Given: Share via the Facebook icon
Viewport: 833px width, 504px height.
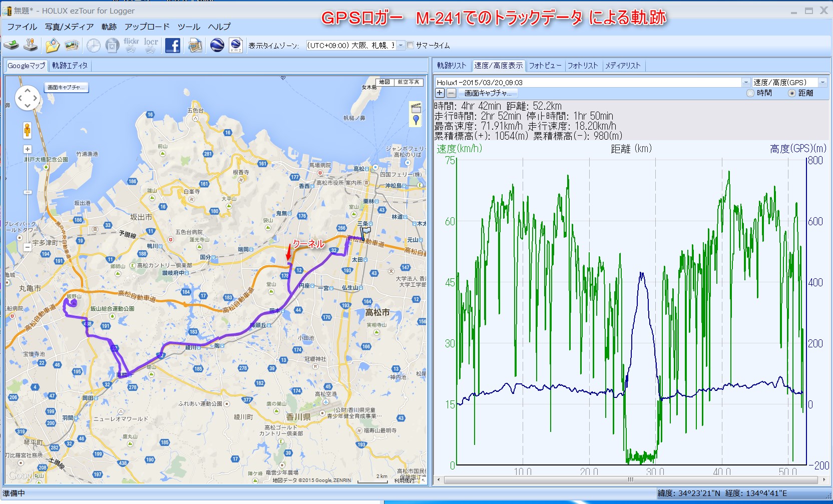Looking at the screenshot, I should (x=173, y=46).
